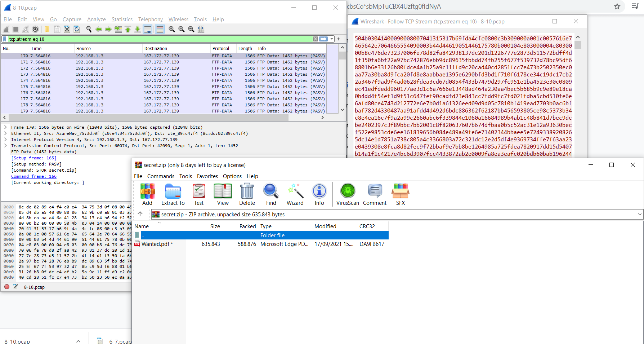Open Wireshark Analyze menu
The image size is (644, 344).
click(97, 19)
